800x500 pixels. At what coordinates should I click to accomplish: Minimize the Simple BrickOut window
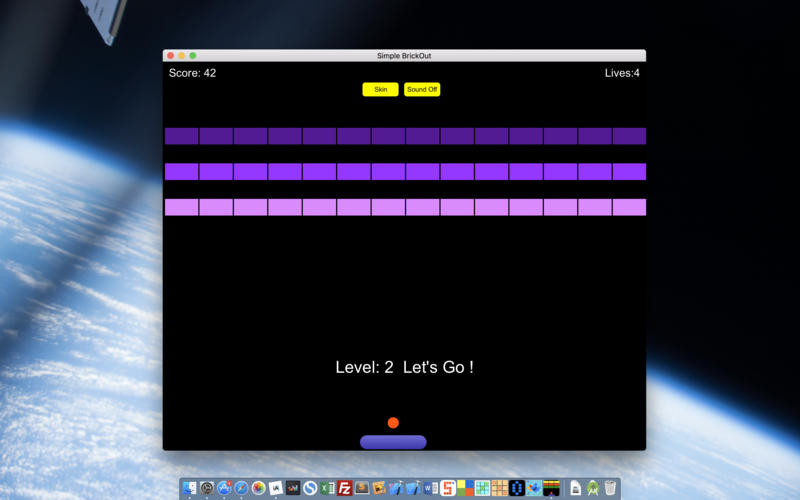(182, 56)
